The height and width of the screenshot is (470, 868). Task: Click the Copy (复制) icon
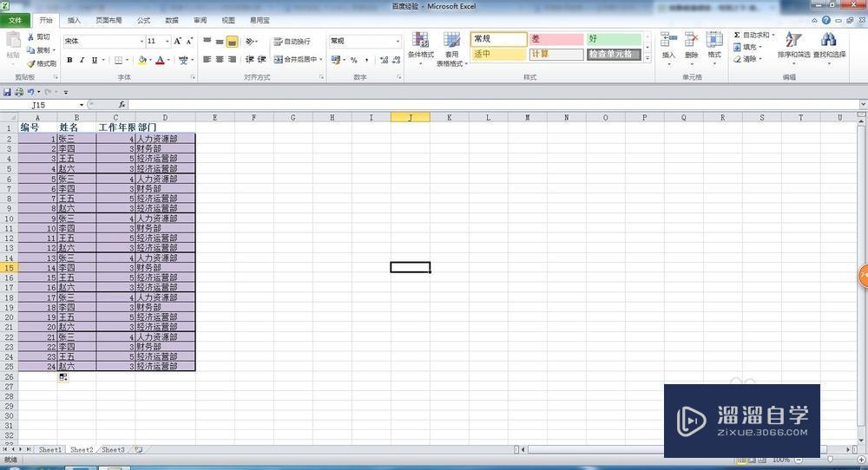pyautogui.click(x=31, y=50)
